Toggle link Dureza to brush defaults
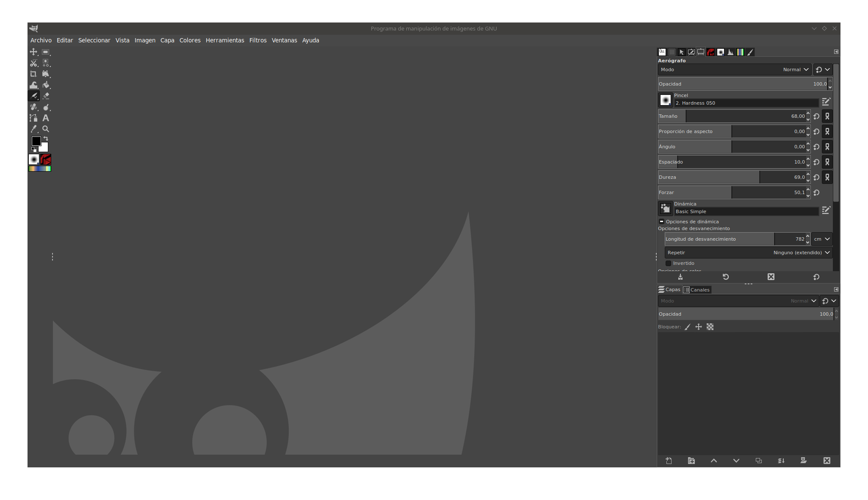 (827, 177)
